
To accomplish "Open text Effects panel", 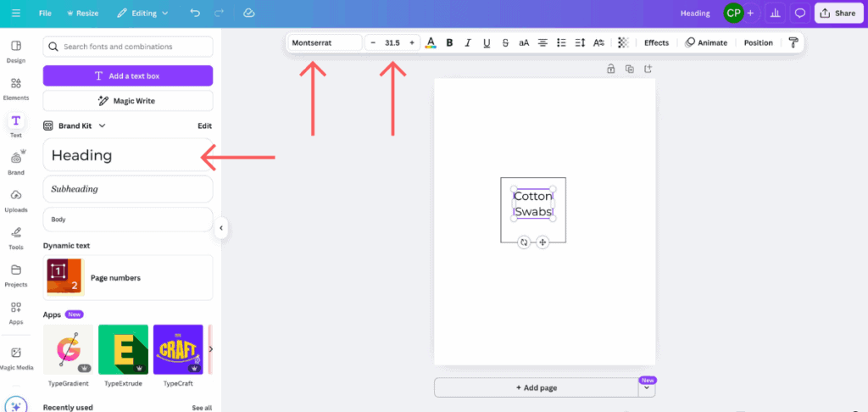I will pos(657,42).
